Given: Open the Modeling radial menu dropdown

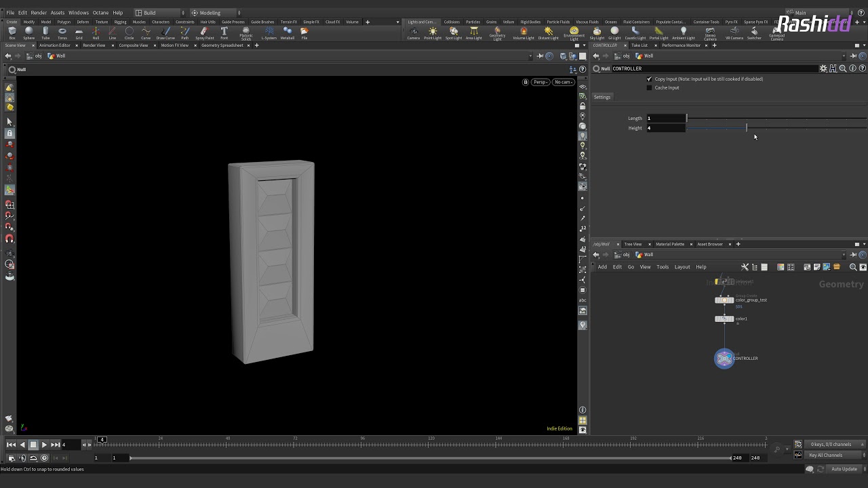Looking at the screenshot, I should 214,13.
